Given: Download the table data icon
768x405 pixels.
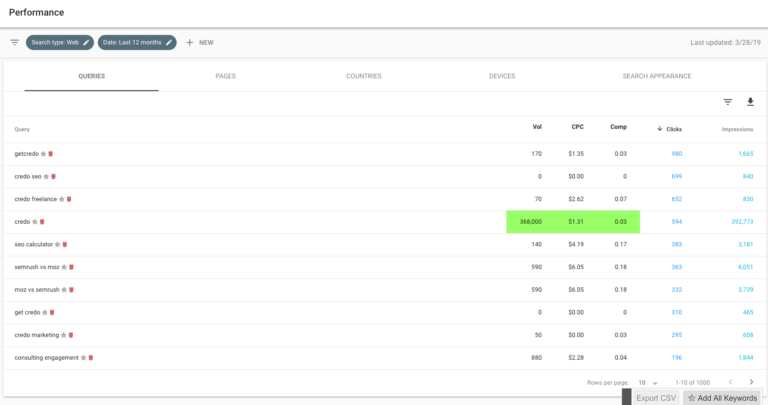Looking at the screenshot, I should click(x=750, y=102).
